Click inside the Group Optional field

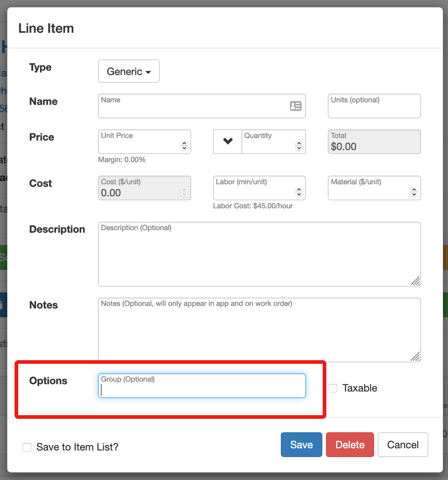pos(201,386)
